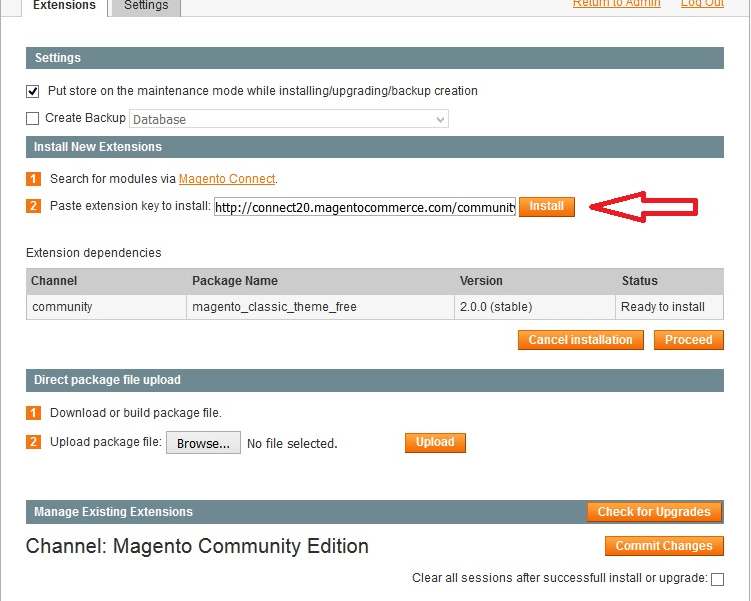Uncheck the maintenance mode checkbox

coord(33,91)
